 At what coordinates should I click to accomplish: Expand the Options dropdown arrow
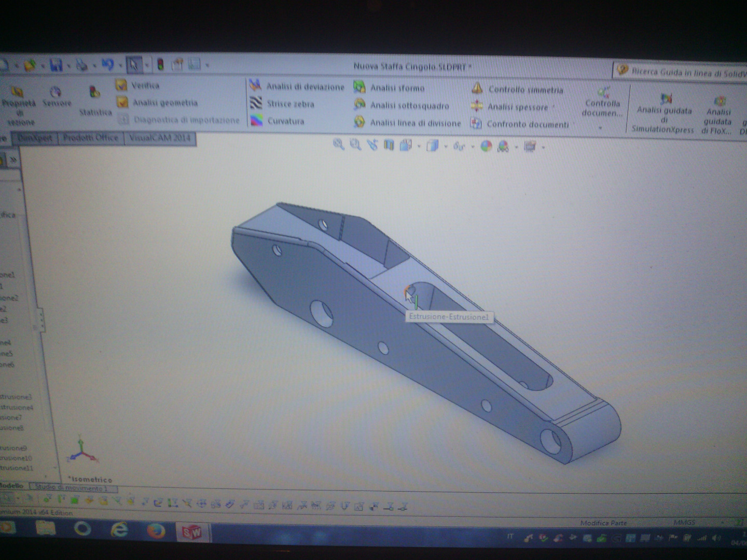click(x=208, y=65)
